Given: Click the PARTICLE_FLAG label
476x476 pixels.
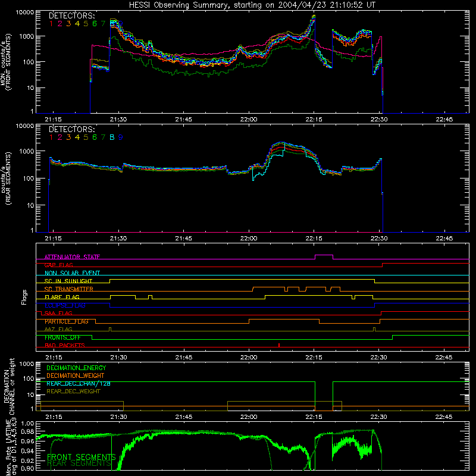Looking at the screenshot, I should point(67,321).
